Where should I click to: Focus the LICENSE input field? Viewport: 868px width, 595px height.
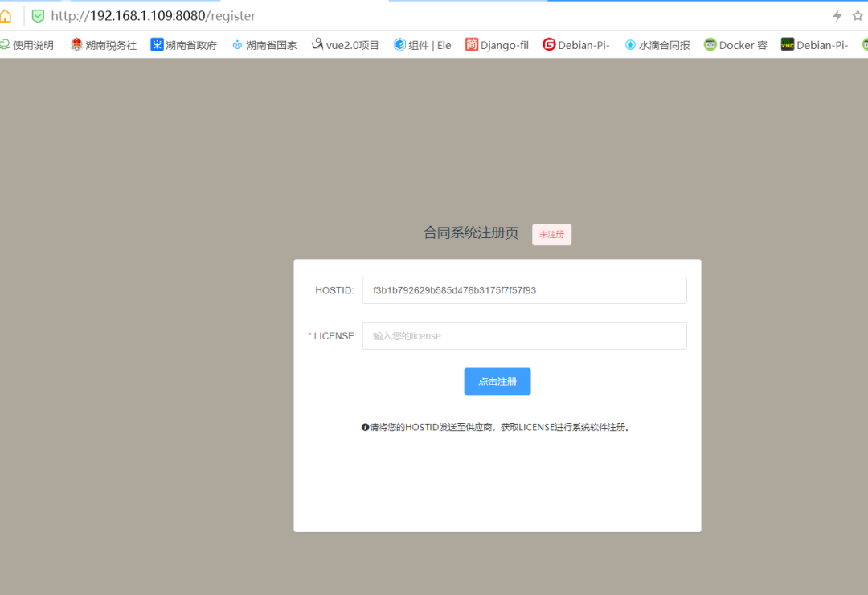pyautogui.click(x=525, y=336)
